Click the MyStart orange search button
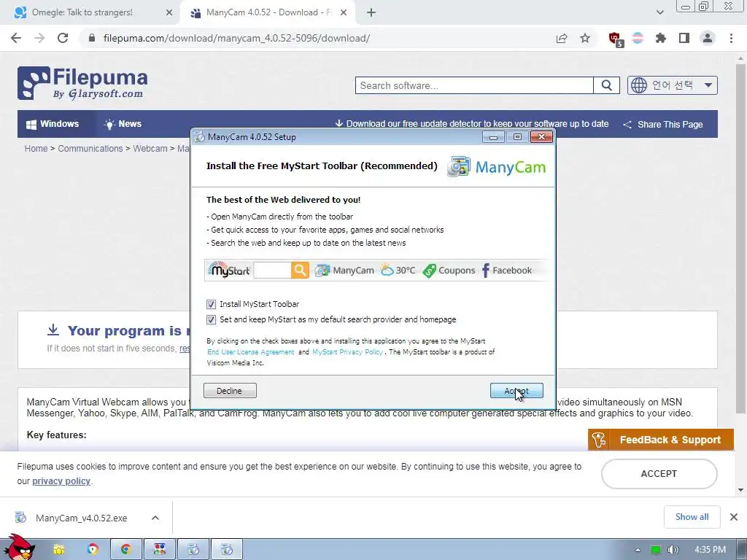This screenshot has width=747, height=560. (300, 270)
